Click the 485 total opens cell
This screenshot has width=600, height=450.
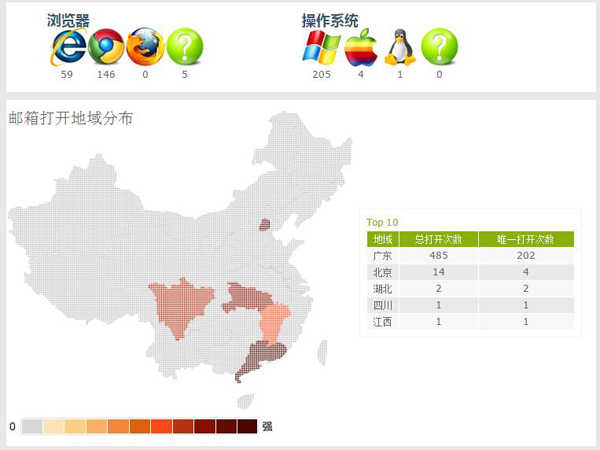[x=439, y=256]
